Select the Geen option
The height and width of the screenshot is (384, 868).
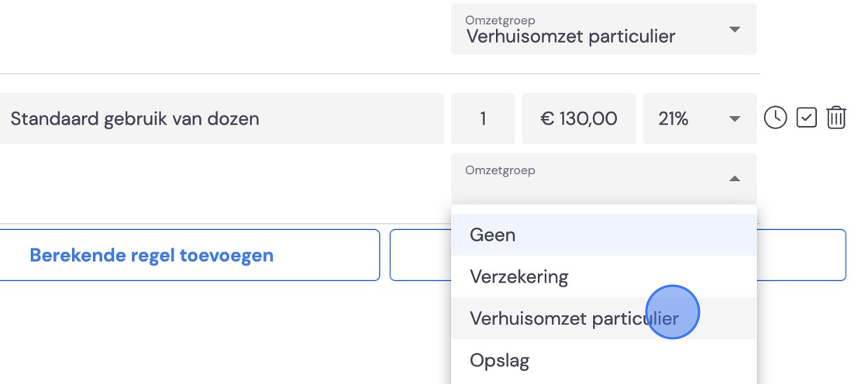604,235
